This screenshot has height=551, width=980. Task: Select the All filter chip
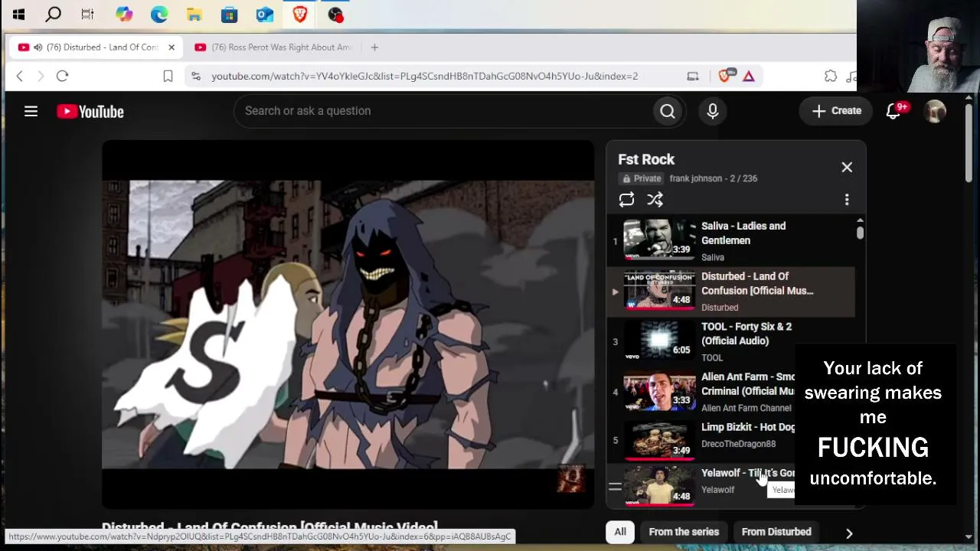620,532
